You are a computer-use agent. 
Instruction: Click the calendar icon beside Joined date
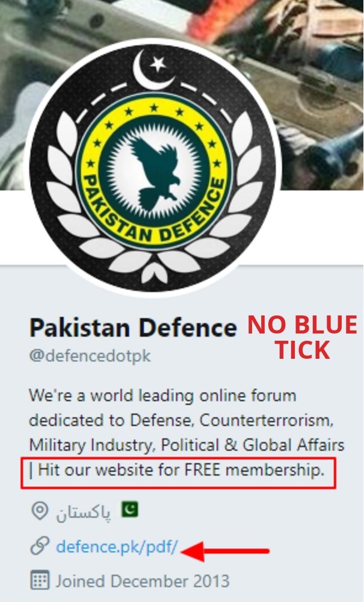pos(40,580)
